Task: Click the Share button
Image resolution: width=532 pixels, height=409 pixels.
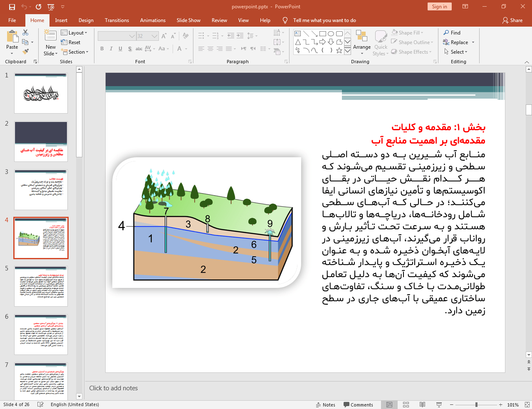Action: [x=512, y=20]
